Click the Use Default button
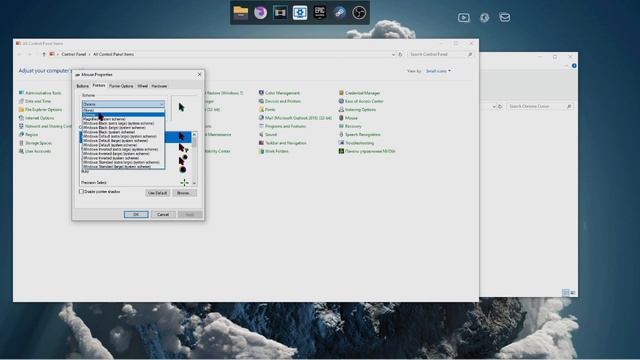Screen dimensions: 640x360 (158, 193)
